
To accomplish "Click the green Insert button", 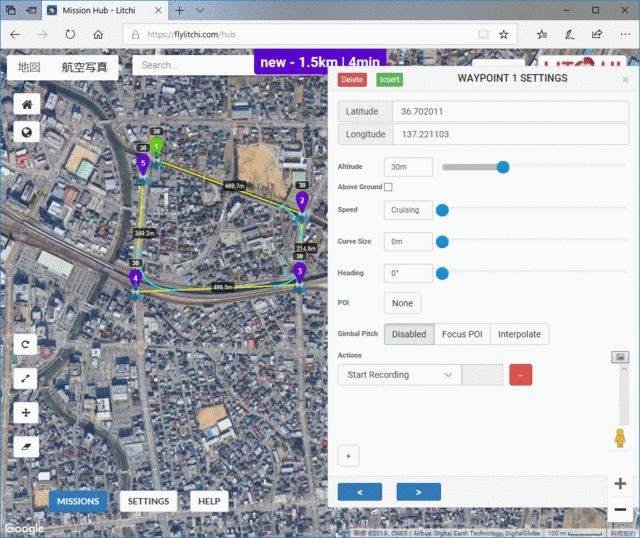I will point(389,80).
